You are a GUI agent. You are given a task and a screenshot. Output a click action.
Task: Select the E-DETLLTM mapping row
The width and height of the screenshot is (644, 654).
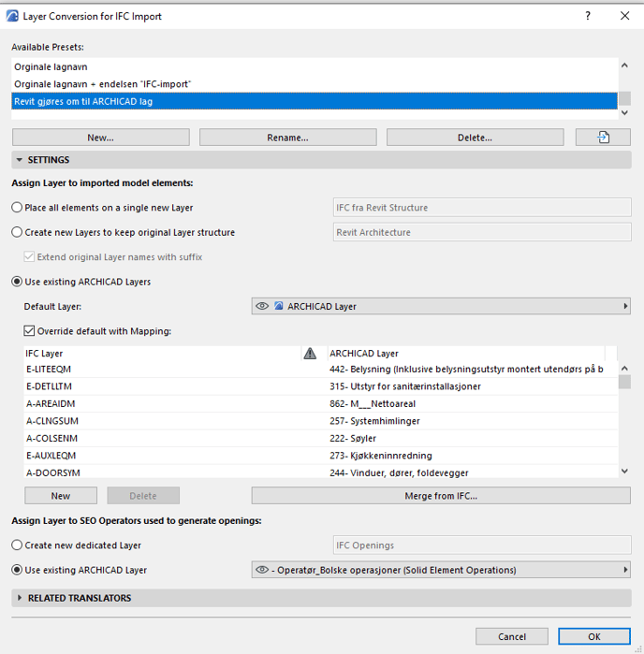[320, 386]
